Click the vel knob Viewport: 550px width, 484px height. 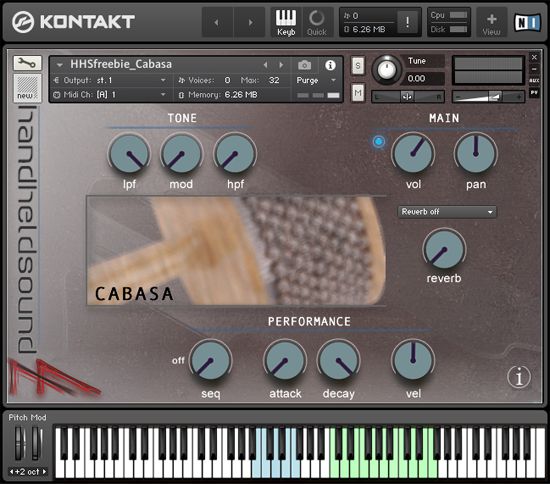[x=413, y=360]
